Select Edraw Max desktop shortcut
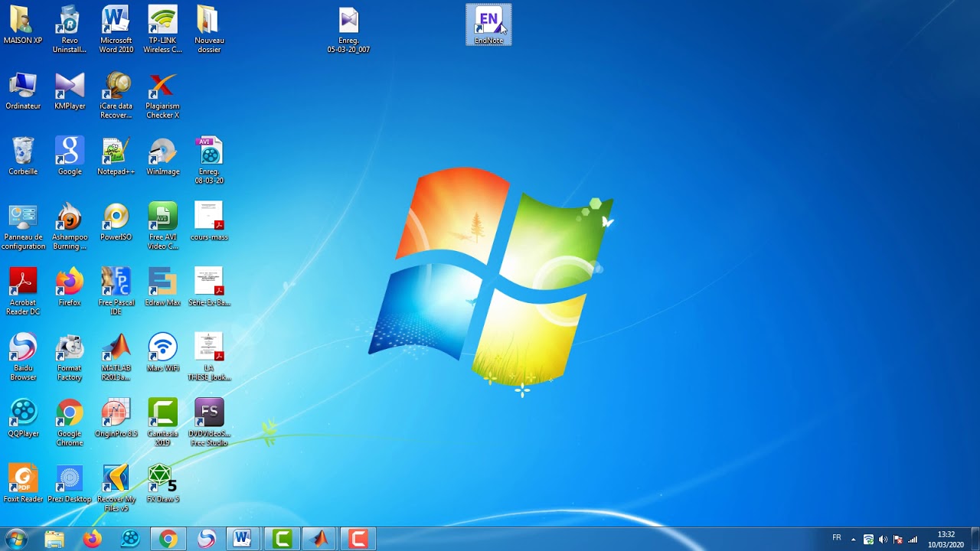Image resolution: width=980 pixels, height=551 pixels. coord(163,287)
